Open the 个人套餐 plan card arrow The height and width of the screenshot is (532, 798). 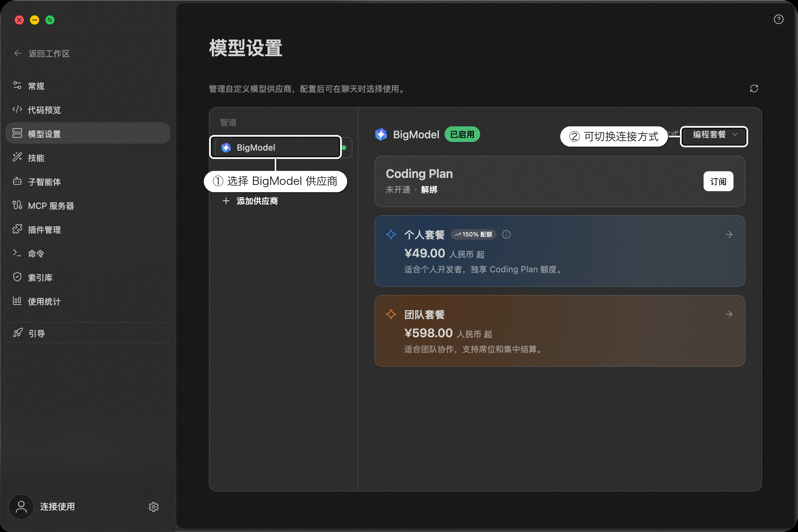pos(729,234)
